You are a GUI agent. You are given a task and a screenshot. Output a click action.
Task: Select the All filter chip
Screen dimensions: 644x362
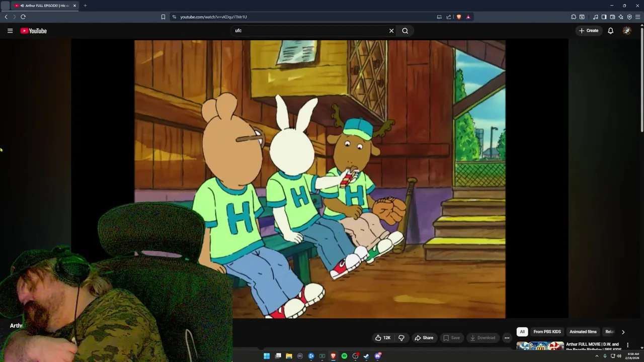click(x=522, y=332)
